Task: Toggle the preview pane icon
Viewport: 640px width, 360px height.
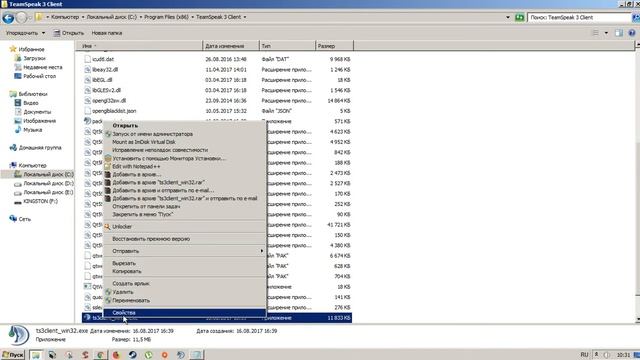Action: tap(619, 33)
